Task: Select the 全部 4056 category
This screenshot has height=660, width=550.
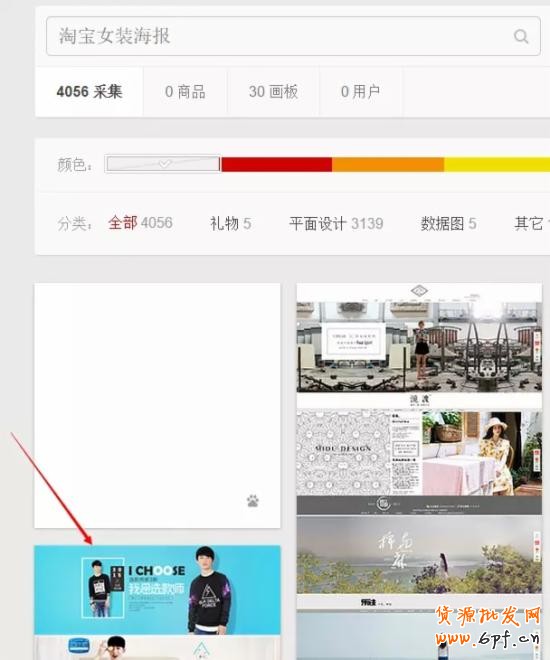Action: (140, 223)
